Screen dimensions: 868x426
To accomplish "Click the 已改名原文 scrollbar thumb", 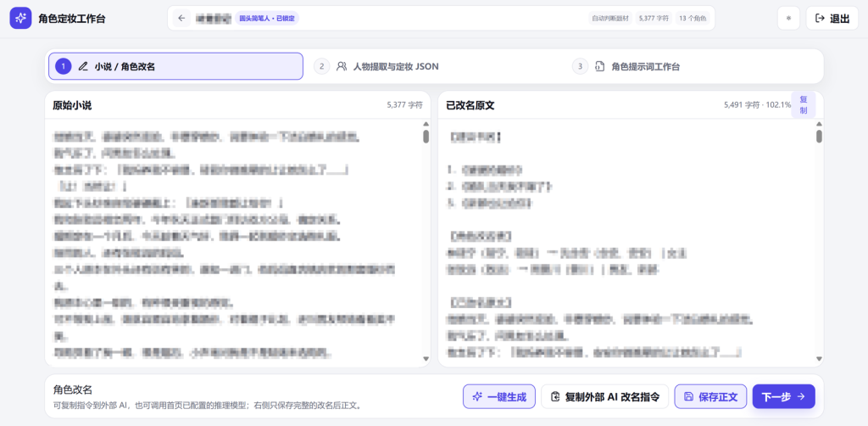I will point(819,137).
